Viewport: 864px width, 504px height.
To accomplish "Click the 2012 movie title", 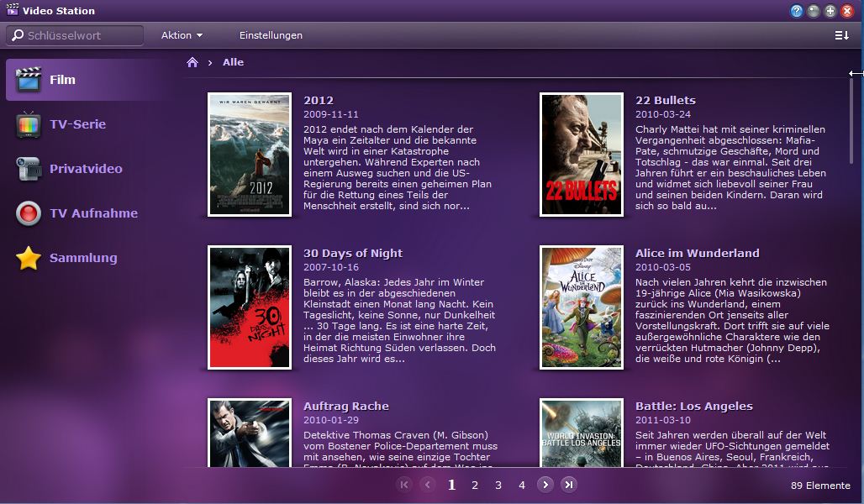I will point(319,100).
